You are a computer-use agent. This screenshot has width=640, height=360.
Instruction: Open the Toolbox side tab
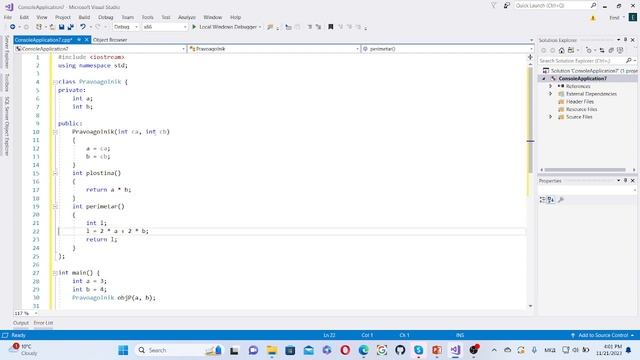[7, 83]
